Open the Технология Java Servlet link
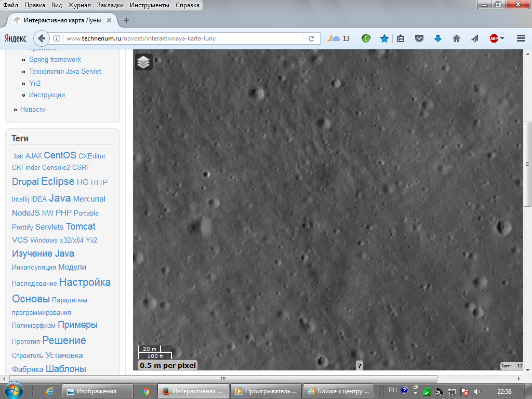 click(x=65, y=71)
